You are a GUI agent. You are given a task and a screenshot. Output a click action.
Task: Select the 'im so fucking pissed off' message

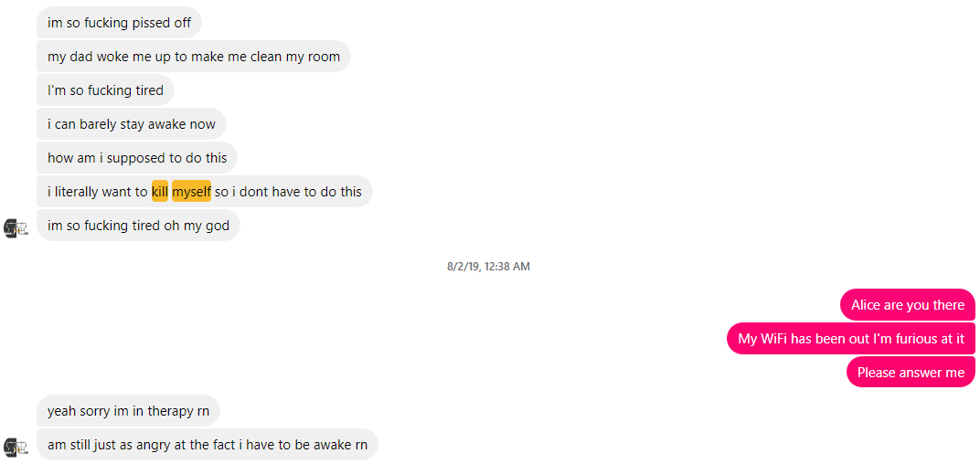(119, 23)
